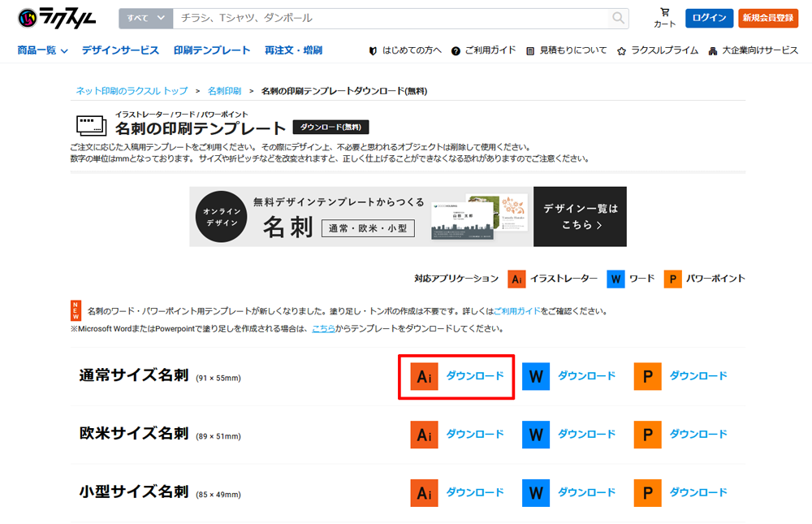Click the PowerPoint icon for 欧米サイズ名刺

[647, 435]
